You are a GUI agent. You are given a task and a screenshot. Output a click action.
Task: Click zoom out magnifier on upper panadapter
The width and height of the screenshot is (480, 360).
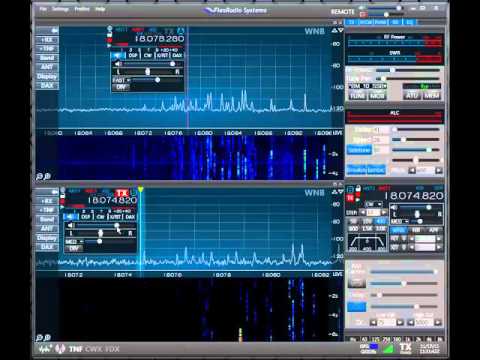coord(39,176)
